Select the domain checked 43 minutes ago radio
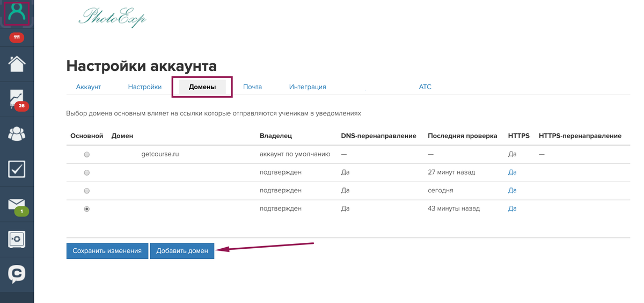 click(x=87, y=209)
